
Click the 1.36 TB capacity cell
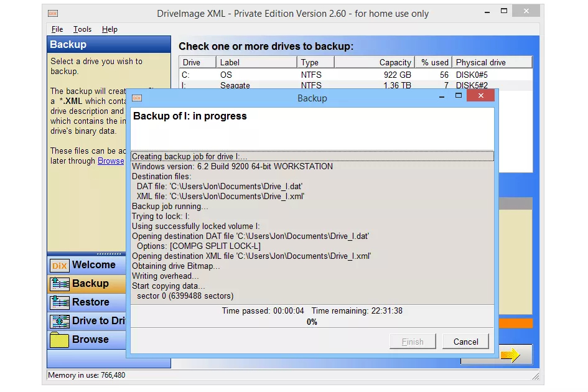pos(397,85)
